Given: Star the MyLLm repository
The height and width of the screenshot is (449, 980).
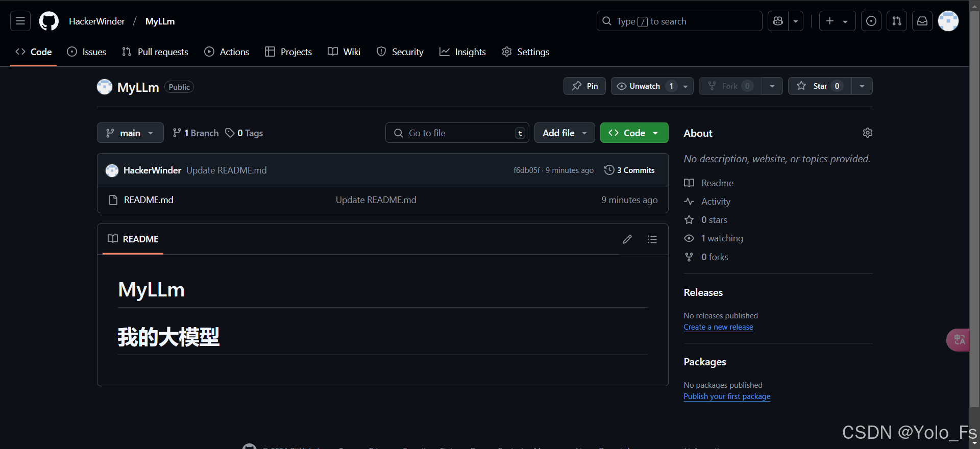Looking at the screenshot, I should point(820,86).
